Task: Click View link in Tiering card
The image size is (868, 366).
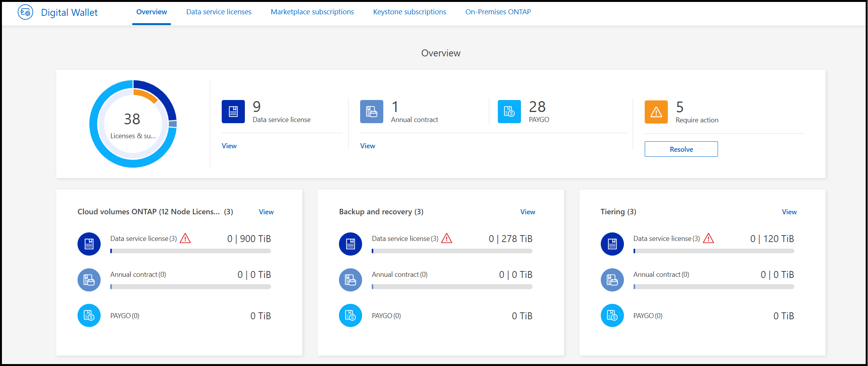Action: (789, 212)
